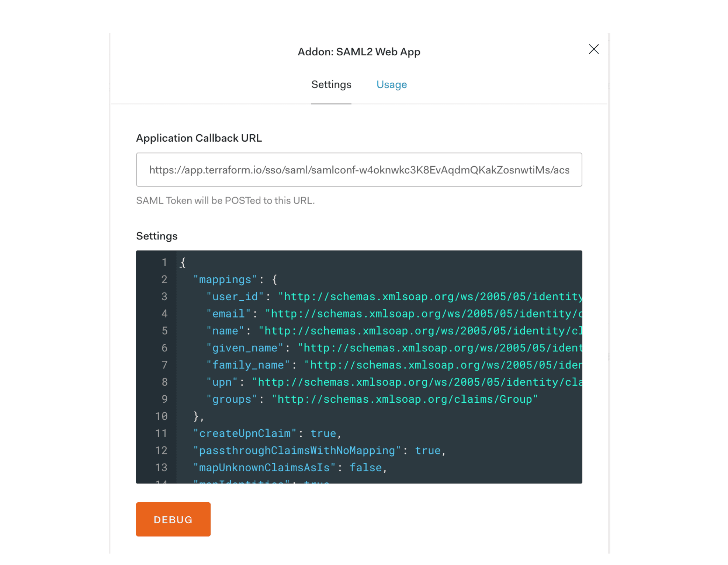
Task: Click the "name" mapping key
Action: pyautogui.click(x=225, y=331)
